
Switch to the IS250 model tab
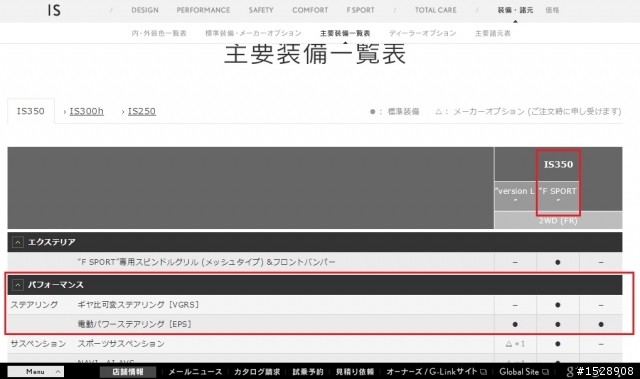142,111
